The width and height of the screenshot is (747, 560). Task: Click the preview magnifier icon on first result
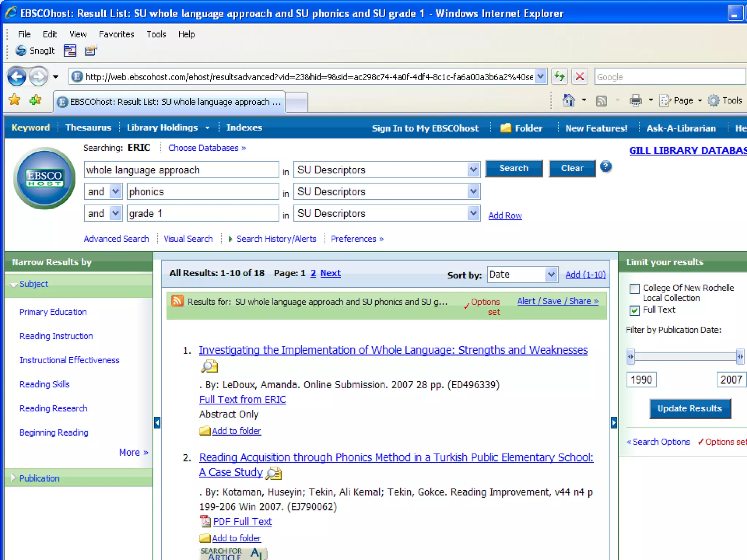209,366
